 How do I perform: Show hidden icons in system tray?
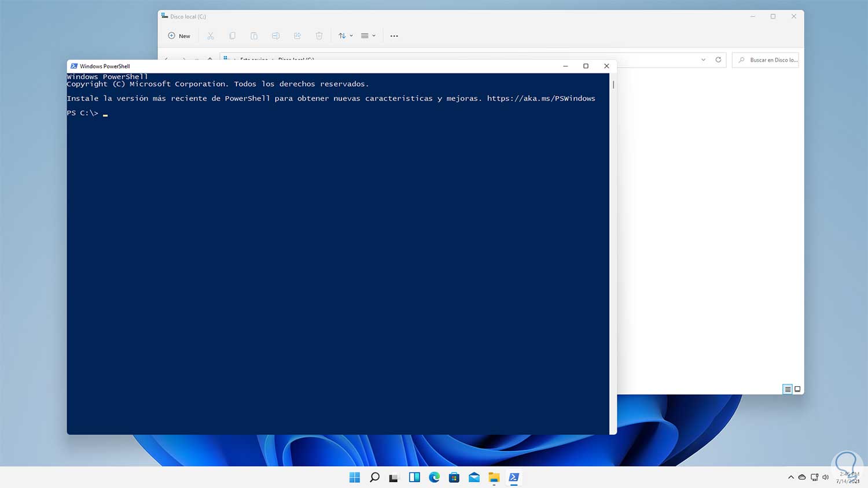click(x=791, y=477)
